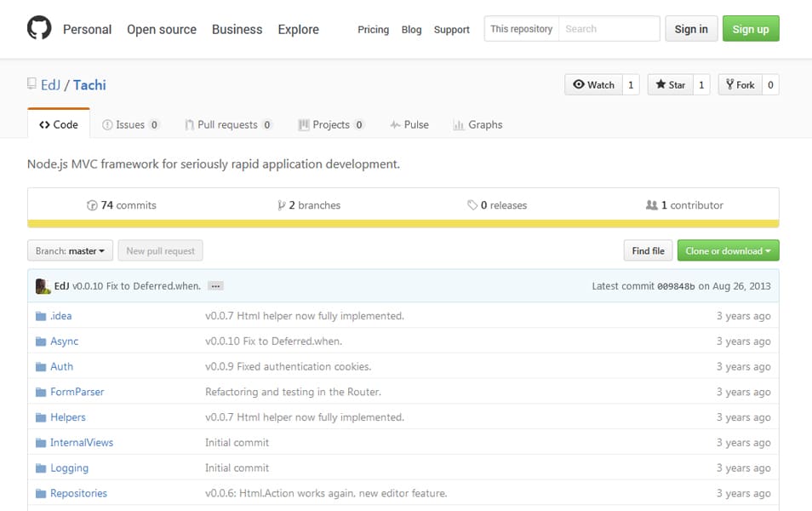Click the repository book icon beside EdJ
The height and width of the screenshot is (511, 812).
[31, 83]
